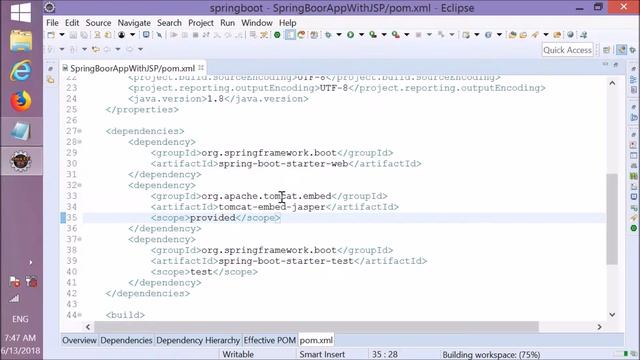
Task: Close the SpringBoorAppWithJSP/pom.xml editor tab
Action: (201, 68)
